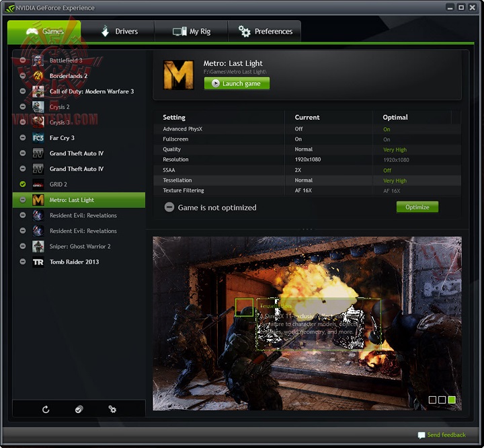
Task: Click the gears settings icon below the game list
Action: click(112, 410)
